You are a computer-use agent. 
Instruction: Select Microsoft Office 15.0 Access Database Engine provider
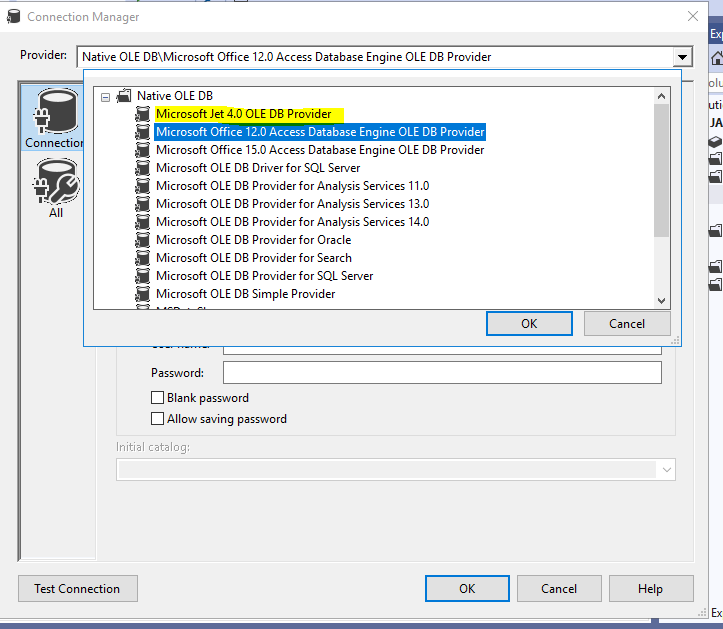click(320, 150)
